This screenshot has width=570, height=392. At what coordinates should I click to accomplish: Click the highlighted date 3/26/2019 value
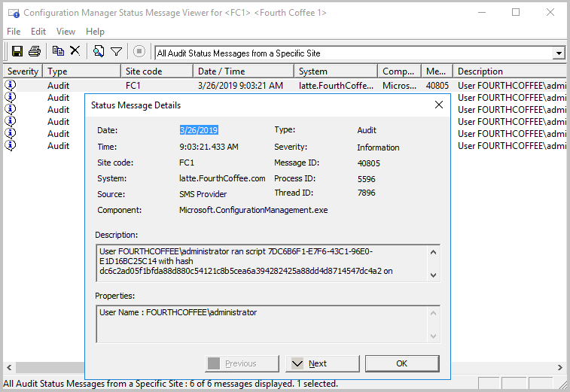pos(199,130)
